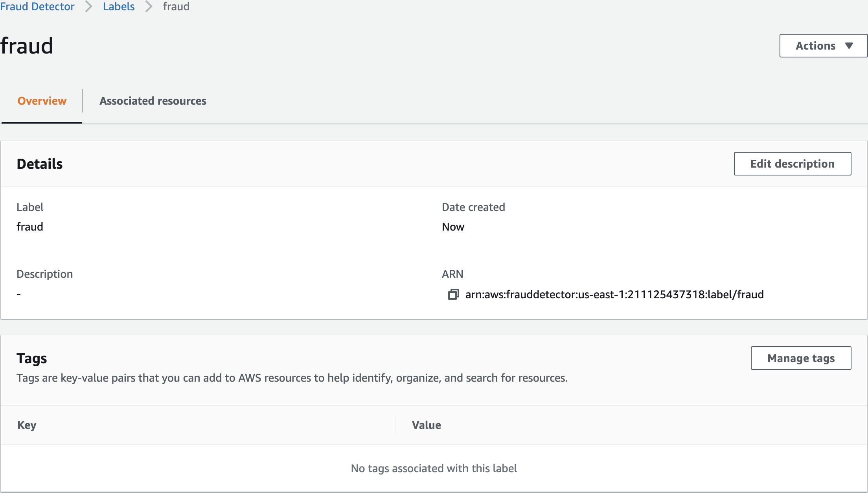Select the Overview tab
The height and width of the screenshot is (493, 868).
(42, 101)
